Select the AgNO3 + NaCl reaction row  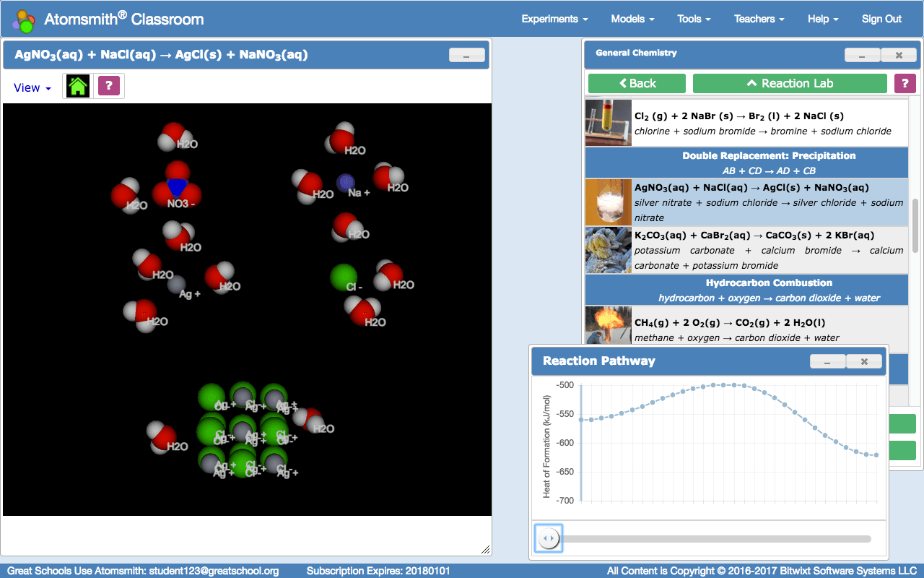click(746, 202)
